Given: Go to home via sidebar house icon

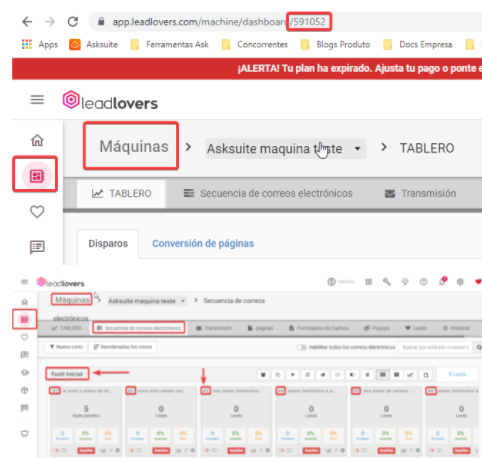Looking at the screenshot, I should pos(37,140).
